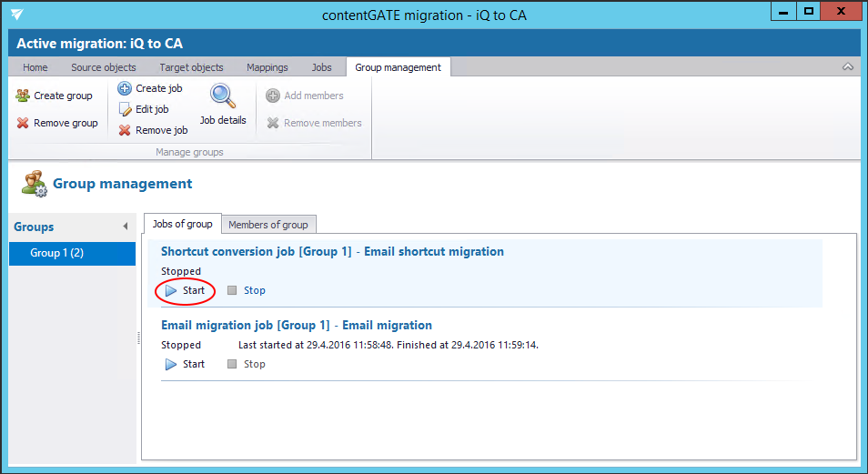Select Group 1 (2) in Groups list
868x474 pixels.
[x=57, y=253]
